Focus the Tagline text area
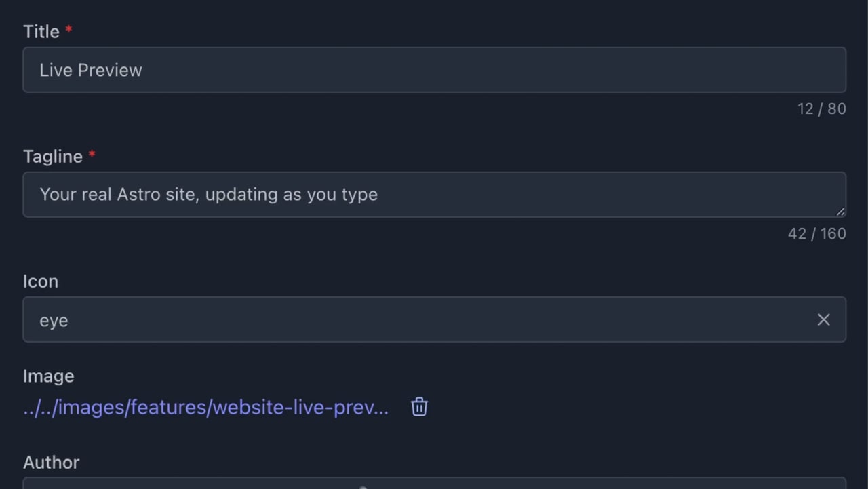The image size is (868, 489). click(x=434, y=195)
